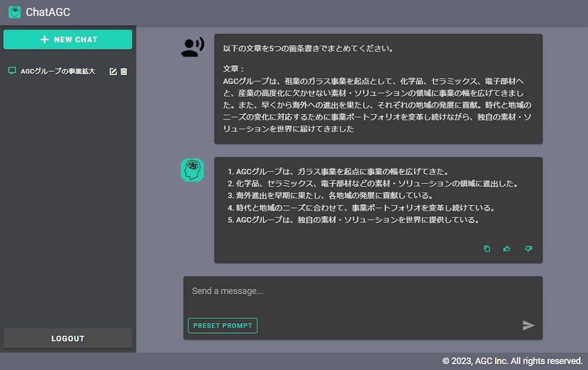
Task: Delete the chat using trash icon
Action: coord(124,72)
